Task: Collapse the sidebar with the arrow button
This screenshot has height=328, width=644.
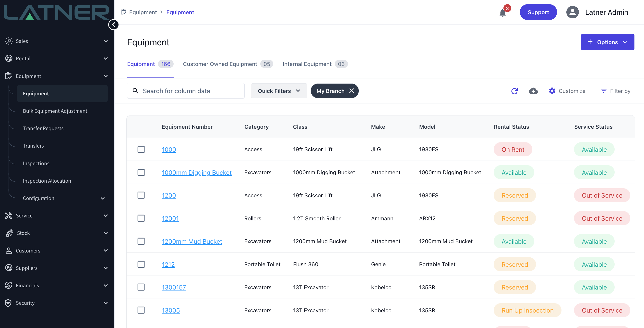Action: (114, 25)
